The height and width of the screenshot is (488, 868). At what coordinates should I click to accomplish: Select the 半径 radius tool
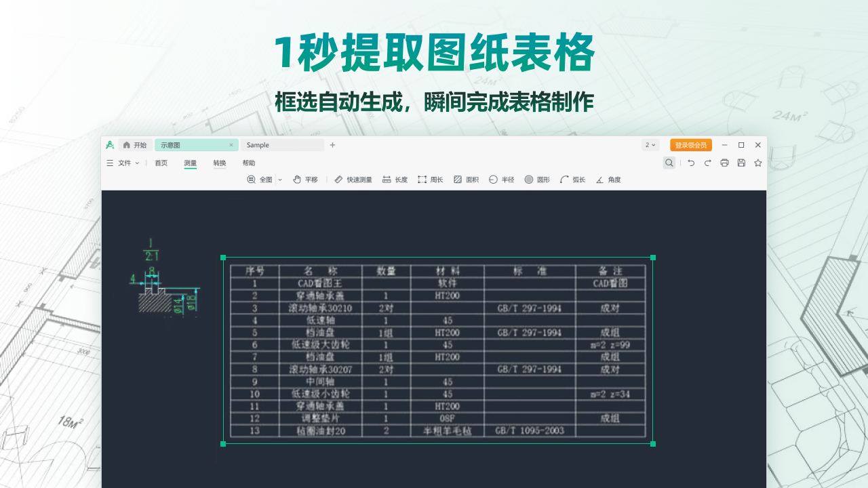point(501,180)
